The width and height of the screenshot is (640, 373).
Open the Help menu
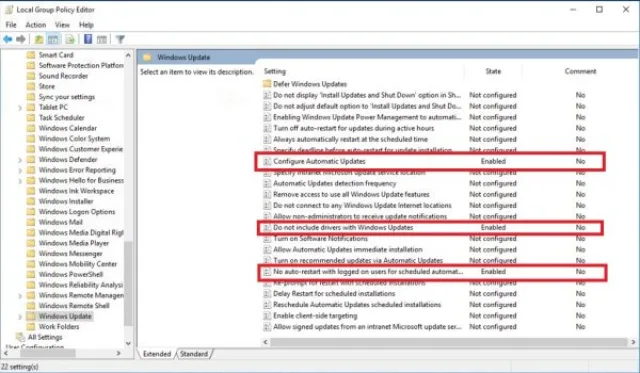(x=86, y=25)
